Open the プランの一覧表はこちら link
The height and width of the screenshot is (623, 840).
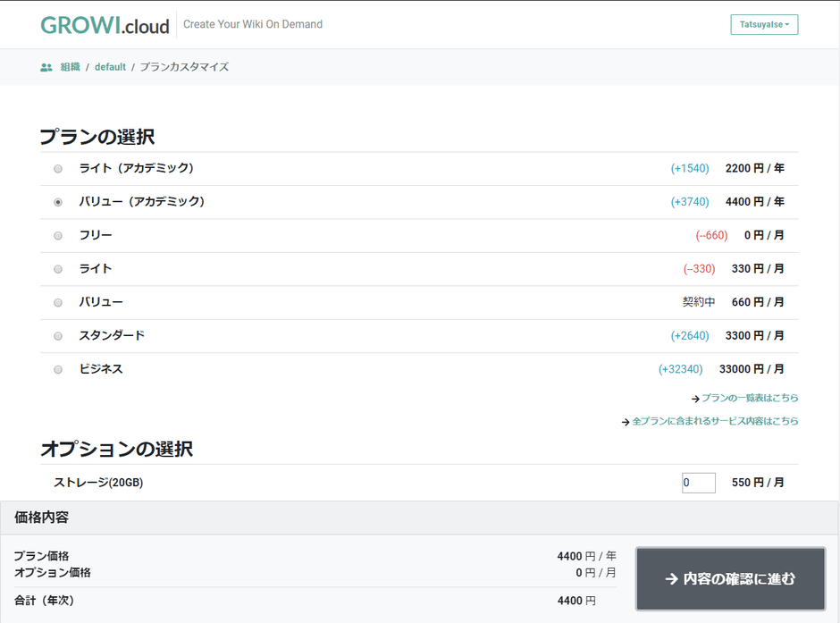(750, 398)
